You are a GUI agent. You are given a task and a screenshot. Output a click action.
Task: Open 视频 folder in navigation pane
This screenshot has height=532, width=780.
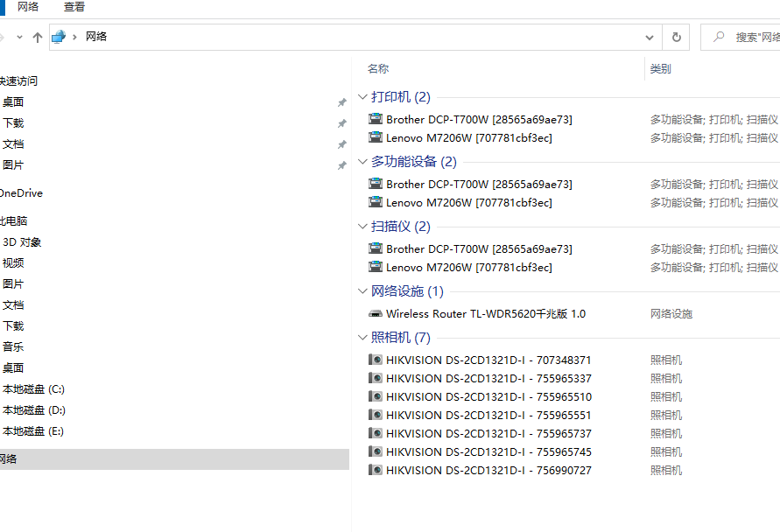[13, 263]
